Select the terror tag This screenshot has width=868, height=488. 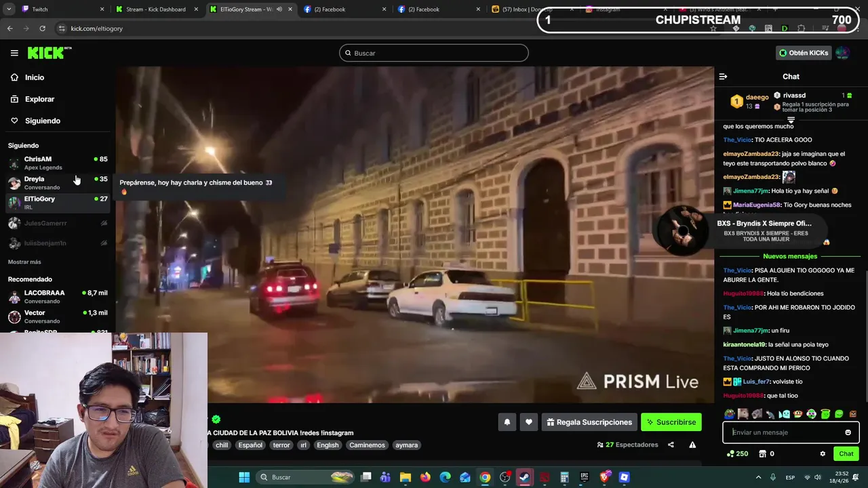point(281,445)
